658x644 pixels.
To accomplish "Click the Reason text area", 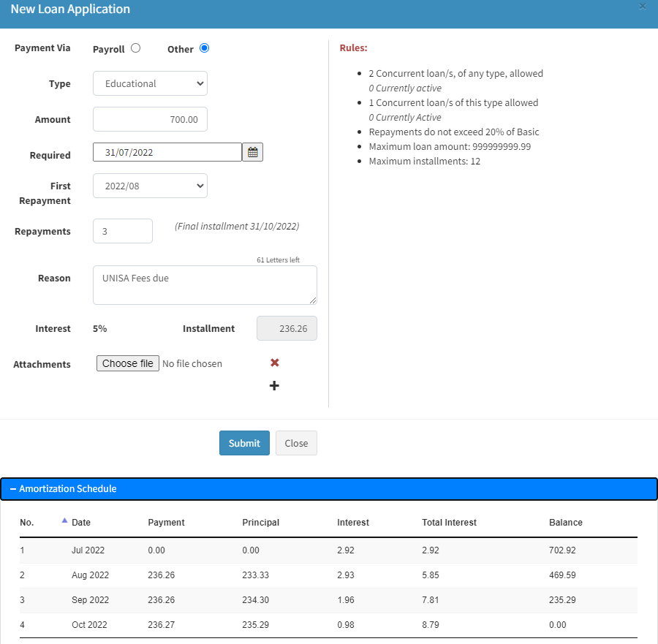I will pyautogui.click(x=205, y=285).
